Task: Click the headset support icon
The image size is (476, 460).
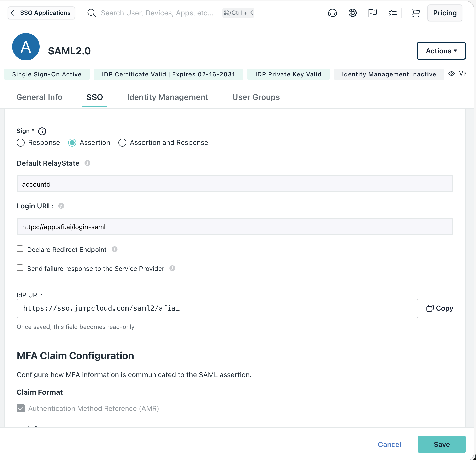Action: (332, 13)
